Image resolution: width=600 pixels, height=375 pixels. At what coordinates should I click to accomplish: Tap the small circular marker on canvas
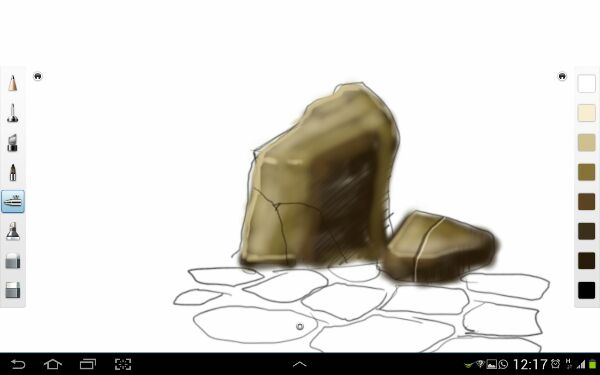[x=300, y=326]
